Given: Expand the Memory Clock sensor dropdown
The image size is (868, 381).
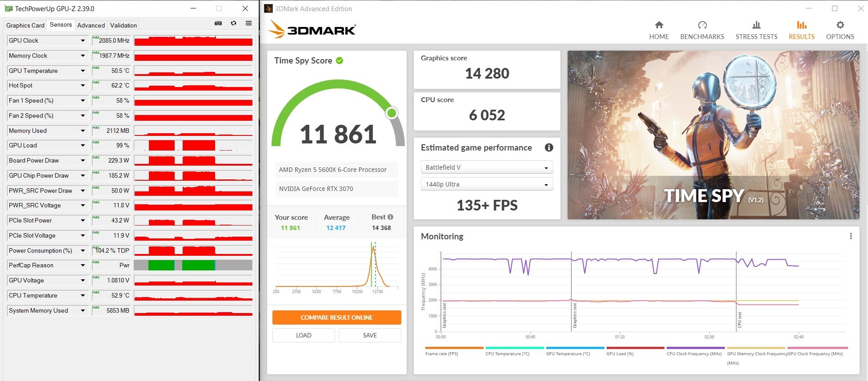Looking at the screenshot, I should pyautogui.click(x=83, y=56).
